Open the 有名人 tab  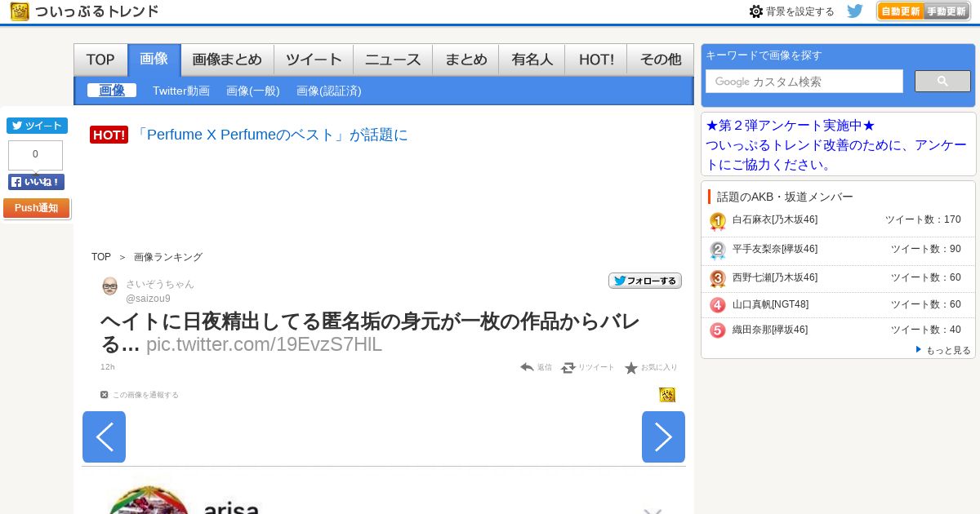532,60
